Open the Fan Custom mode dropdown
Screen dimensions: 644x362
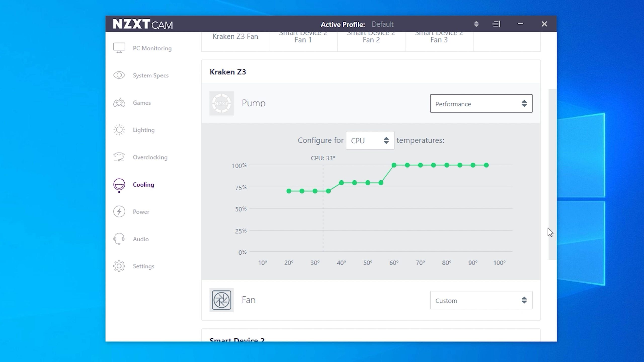click(x=481, y=300)
